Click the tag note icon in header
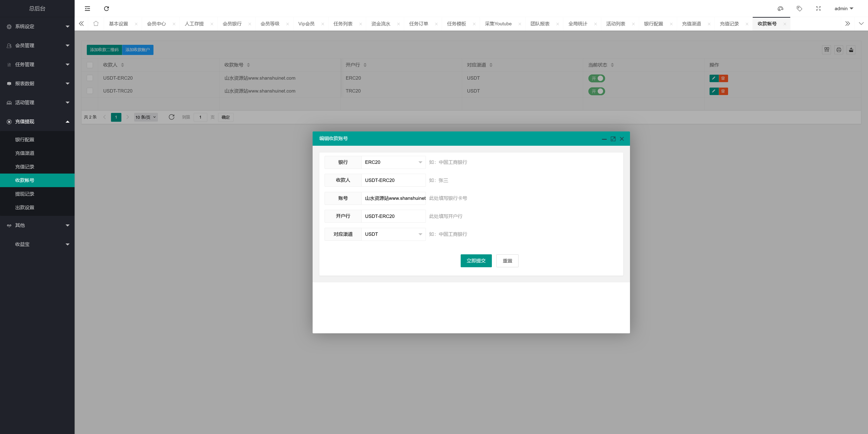 click(799, 9)
